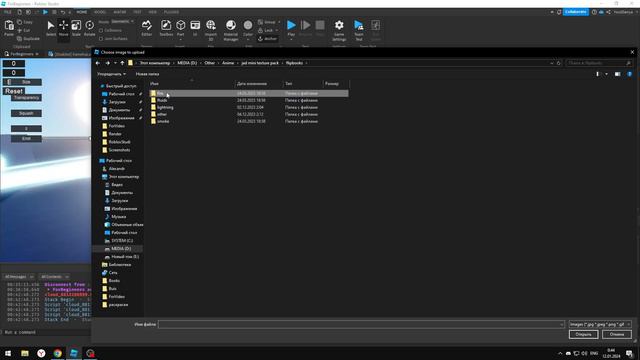Click the Отмена button

617,334
